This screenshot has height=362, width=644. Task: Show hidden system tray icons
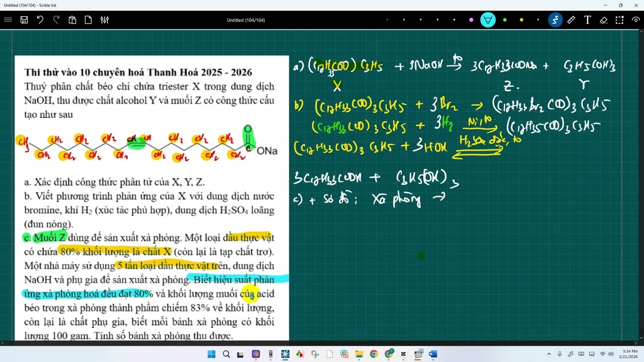pos(549,354)
